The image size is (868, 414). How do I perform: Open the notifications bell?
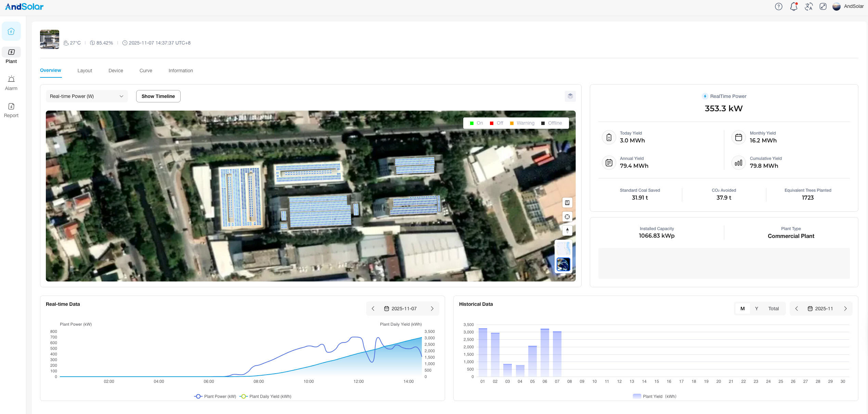pyautogui.click(x=793, y=7)
